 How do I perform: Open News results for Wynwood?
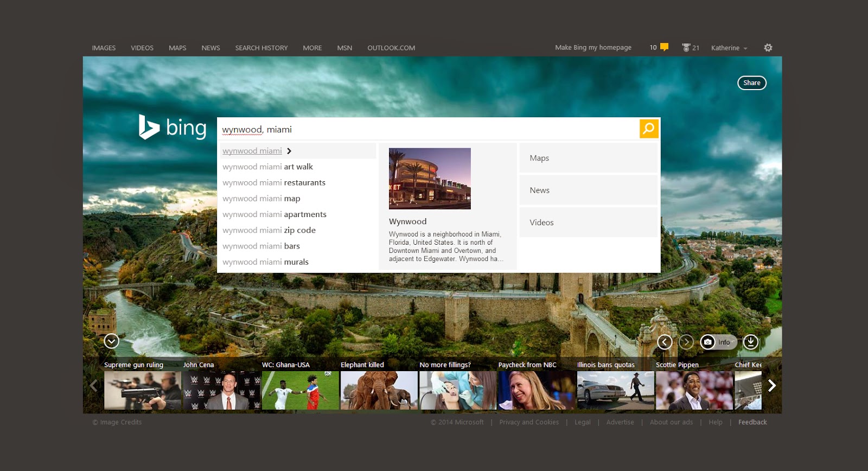[589, 190]
